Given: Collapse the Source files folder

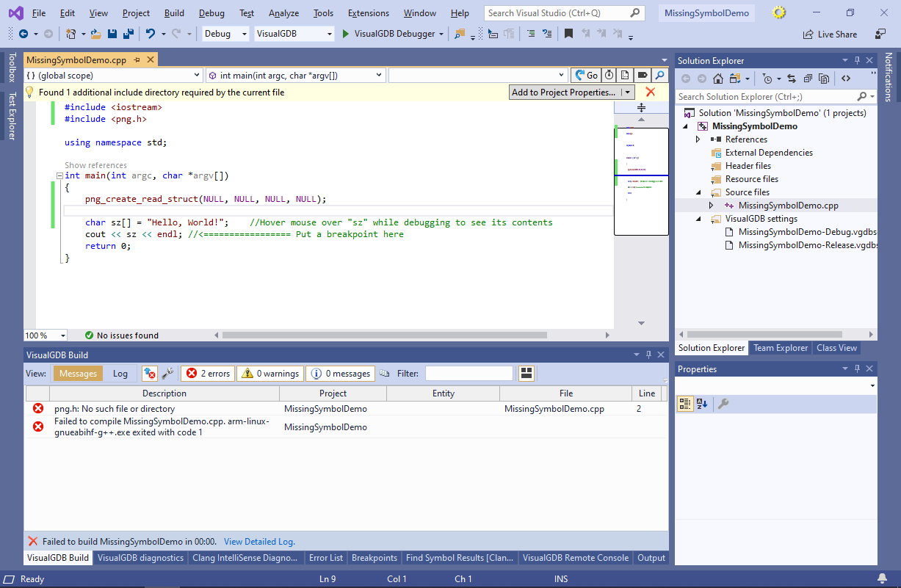Looking at the screenshot, I should [698, 192].
